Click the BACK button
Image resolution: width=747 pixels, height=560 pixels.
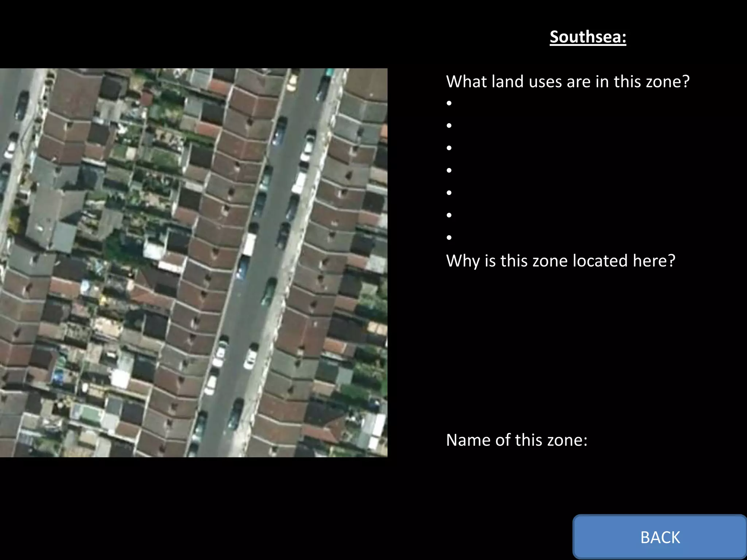point(660,537)
